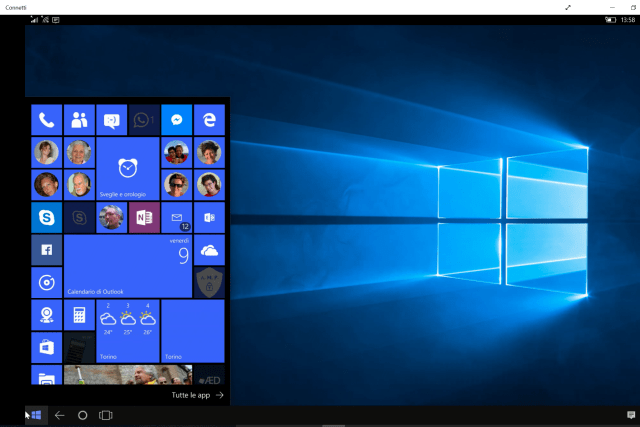The image size is (640, 427).
Task: Open the People contacts tile
Action: tap(79, 120)
